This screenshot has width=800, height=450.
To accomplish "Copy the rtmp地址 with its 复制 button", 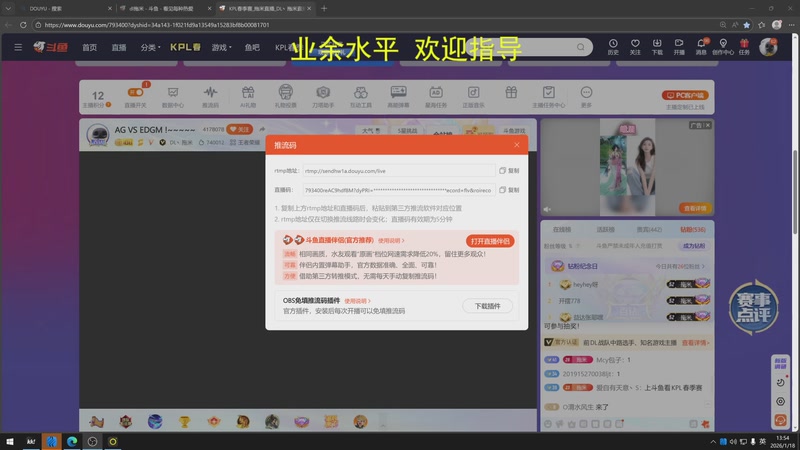I will (509, 170).
